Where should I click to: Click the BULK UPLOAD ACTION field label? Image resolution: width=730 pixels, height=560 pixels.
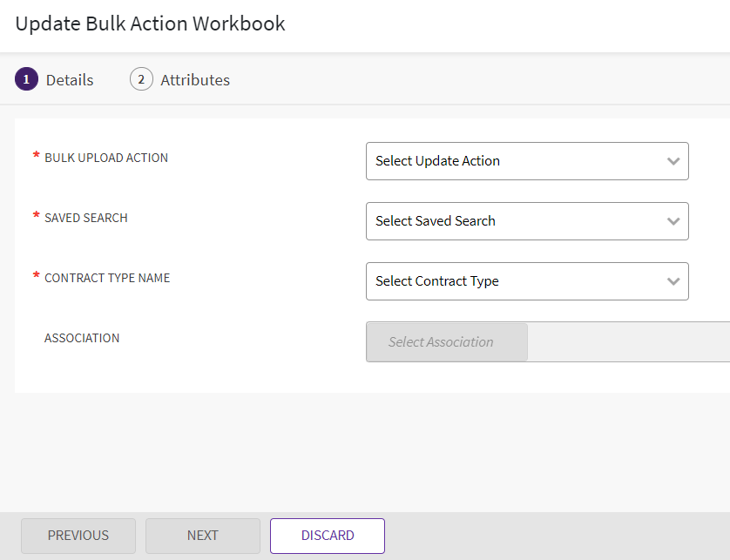(106, 158)
